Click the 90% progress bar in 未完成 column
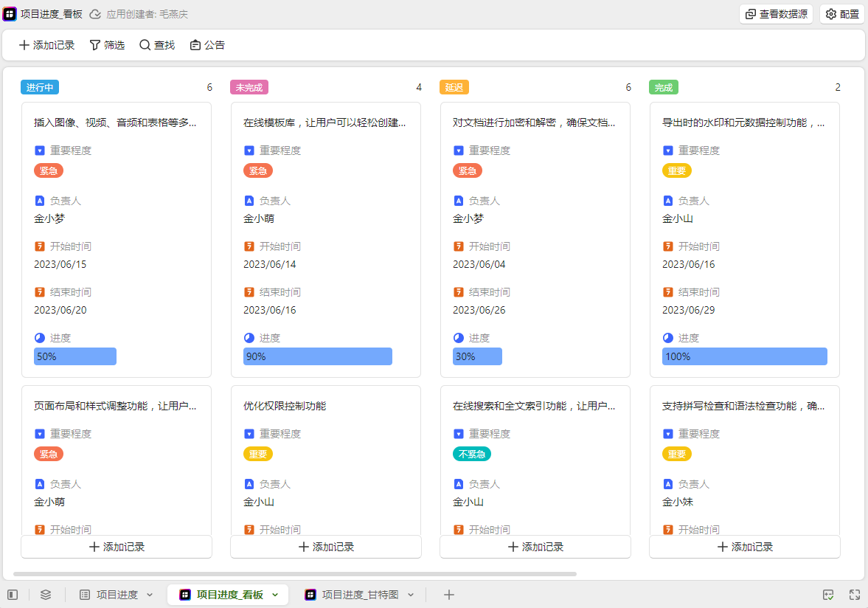Image resolution: width=868 pixels, height=608 pixels. (318, 356)
